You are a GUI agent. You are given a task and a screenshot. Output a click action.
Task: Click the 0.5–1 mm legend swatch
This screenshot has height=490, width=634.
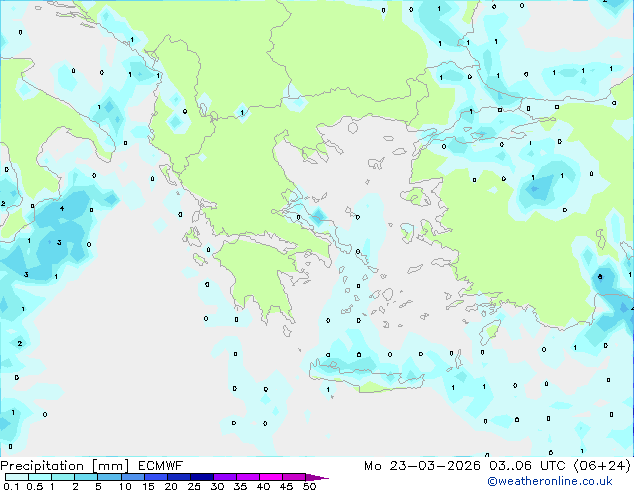click(40, 477)
